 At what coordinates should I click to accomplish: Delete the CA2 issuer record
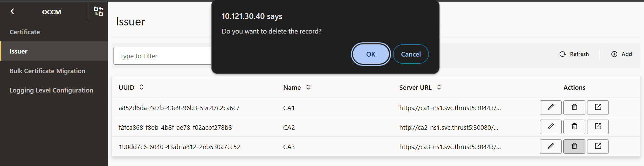click(574, 127)
